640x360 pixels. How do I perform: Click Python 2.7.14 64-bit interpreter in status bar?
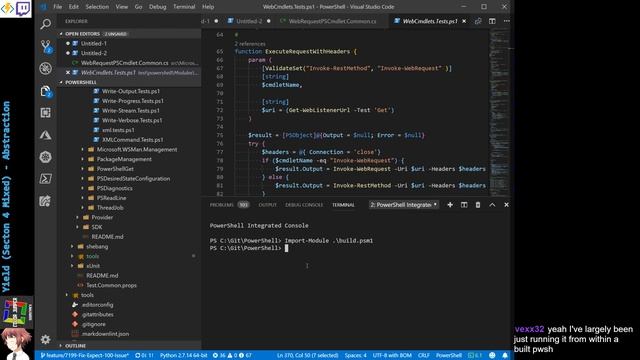pos(184,356)
